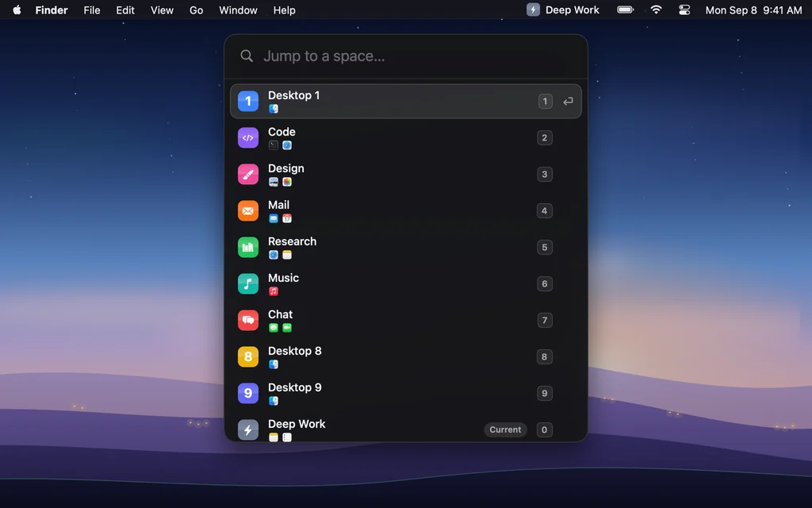Click the Mon Sep 8 9:41 AM clock

[x=753, y=10]
